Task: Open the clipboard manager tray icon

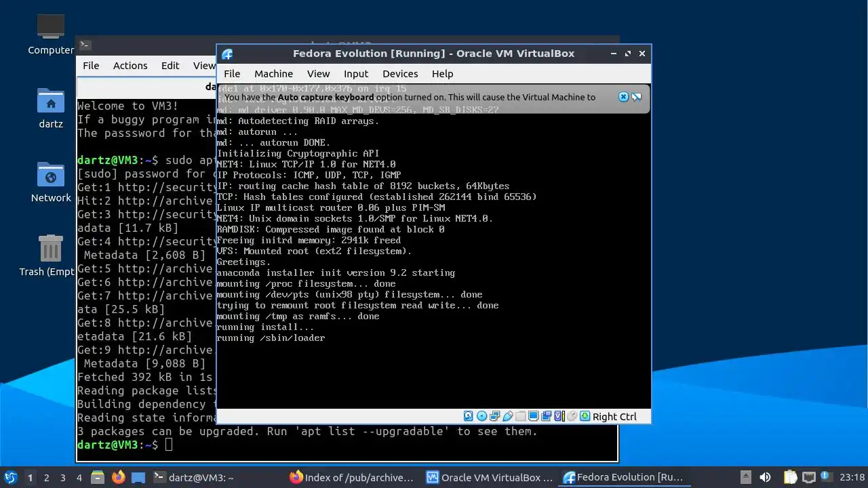Action: pyautogui.click(x=790, y=477)
